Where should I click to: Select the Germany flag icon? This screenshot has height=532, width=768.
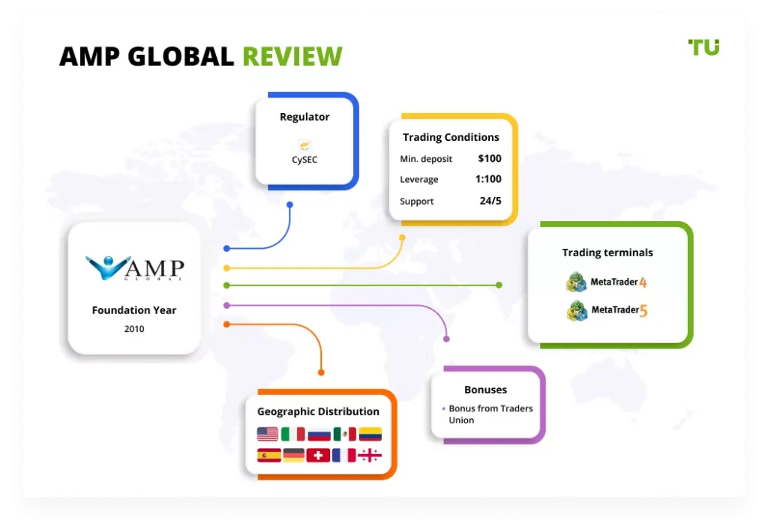click(x=293, y=455)
